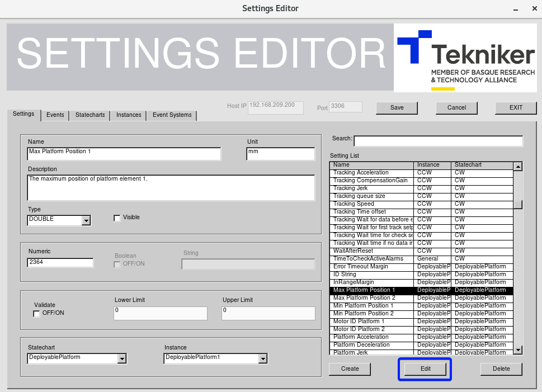Click the Delete button

[x=501, y=369]
